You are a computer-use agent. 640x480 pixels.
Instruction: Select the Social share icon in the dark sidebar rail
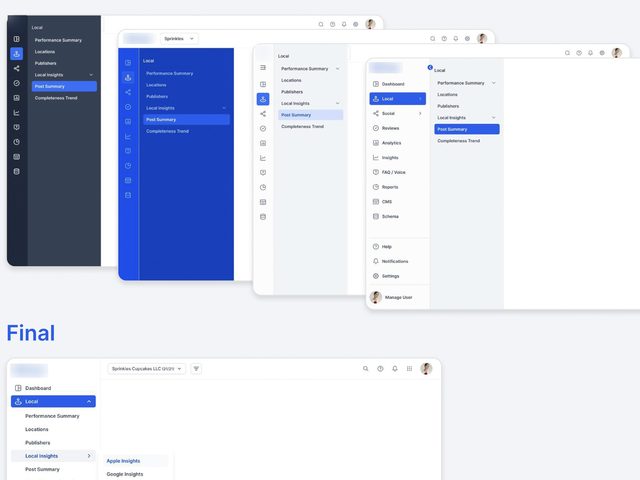[x=16, y=69]
